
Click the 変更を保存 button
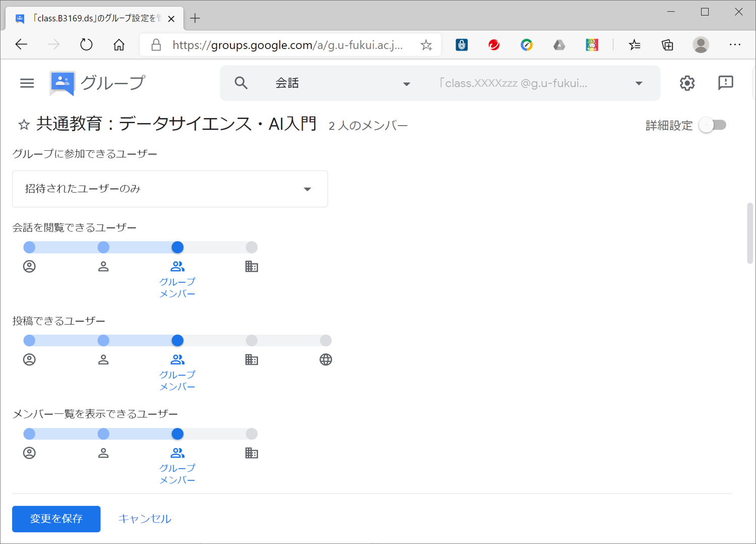point(56,519)
